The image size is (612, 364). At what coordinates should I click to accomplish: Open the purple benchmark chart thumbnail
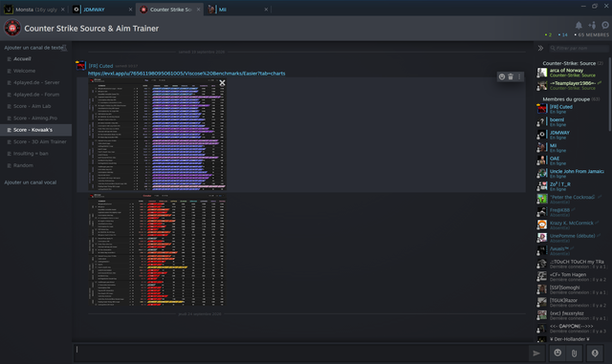coord(157,134)
